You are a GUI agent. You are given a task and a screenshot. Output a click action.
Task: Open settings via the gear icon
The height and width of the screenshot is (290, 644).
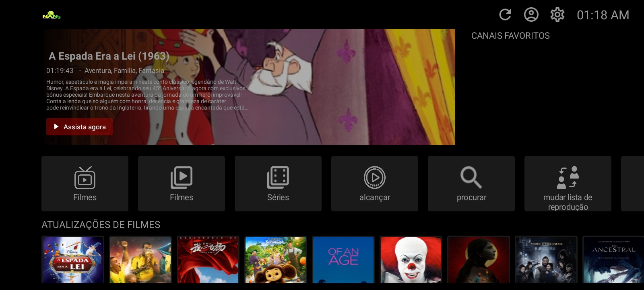pos(557,15)
